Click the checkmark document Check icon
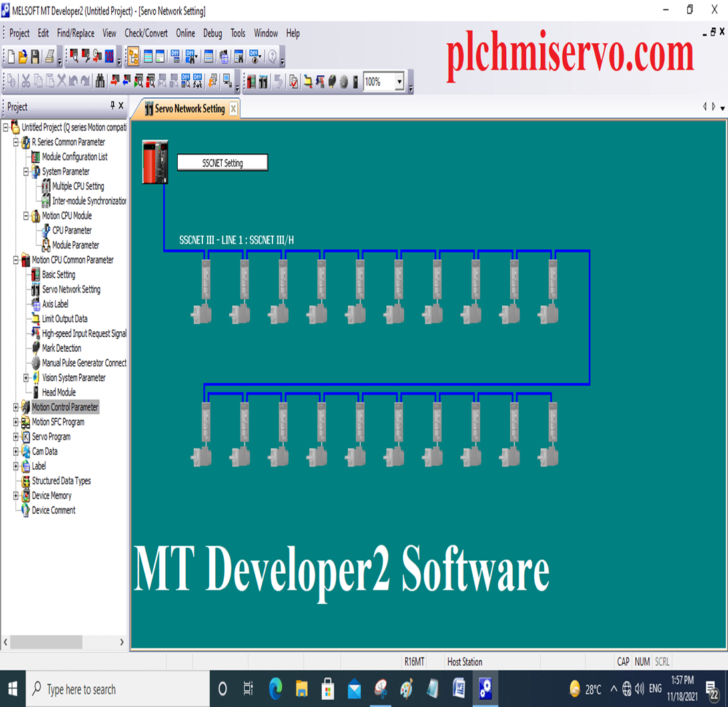728x707 pixels. click(x=294, y=82)
